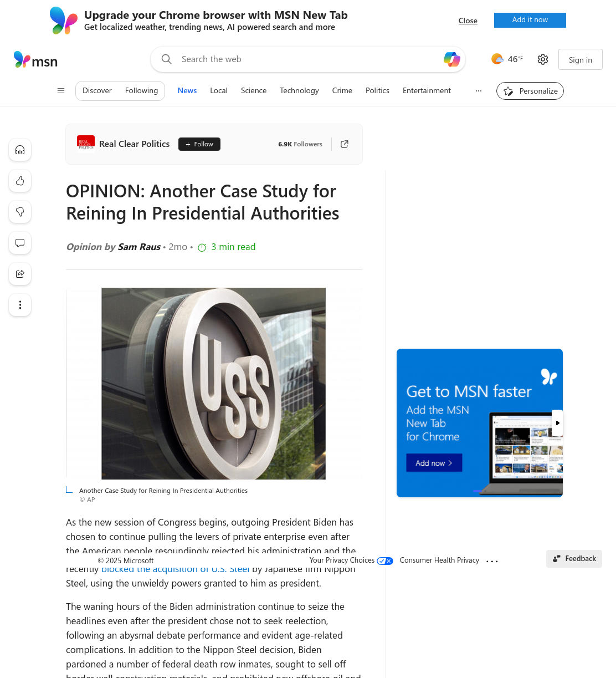Toggle Your Privacy Choices switch
Viewport: 616px width, 678px height.
point(385,561)
